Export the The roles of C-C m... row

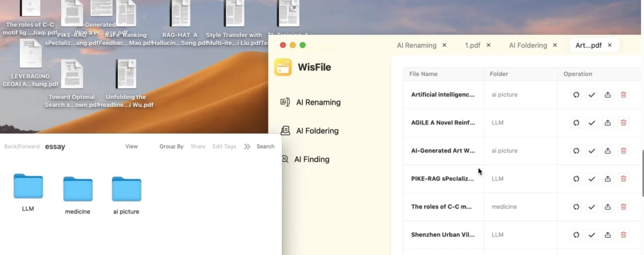click(608, 207)
